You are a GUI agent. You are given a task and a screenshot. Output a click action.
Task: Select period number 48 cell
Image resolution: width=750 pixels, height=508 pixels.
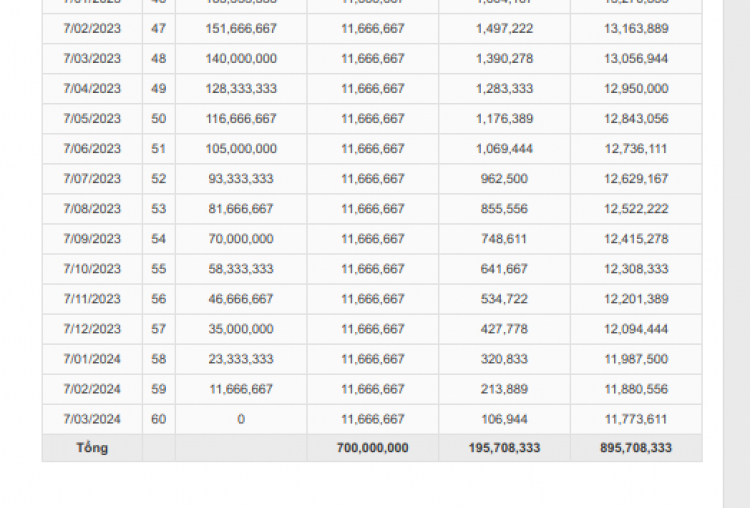(x=159, y=59)
